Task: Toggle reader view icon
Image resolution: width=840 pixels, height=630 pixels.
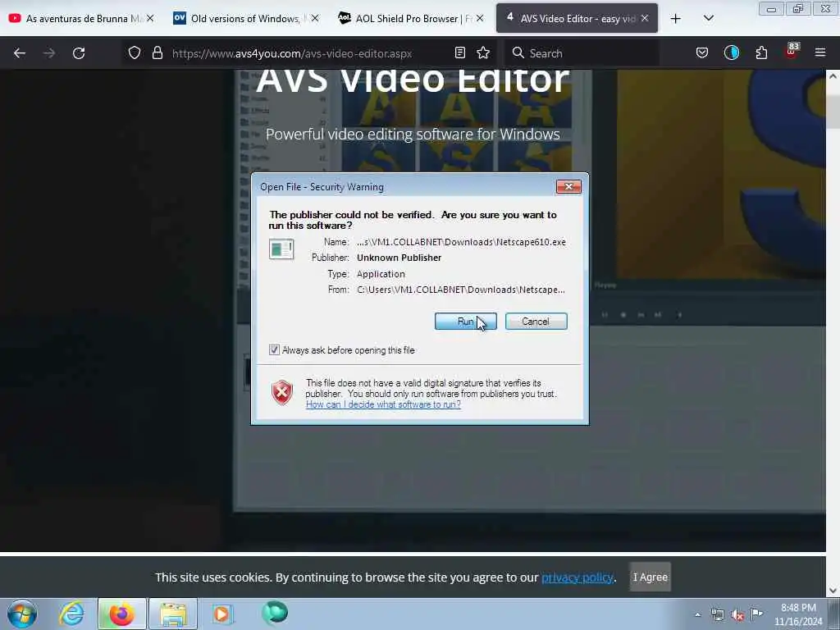Action: pos(459,52)
